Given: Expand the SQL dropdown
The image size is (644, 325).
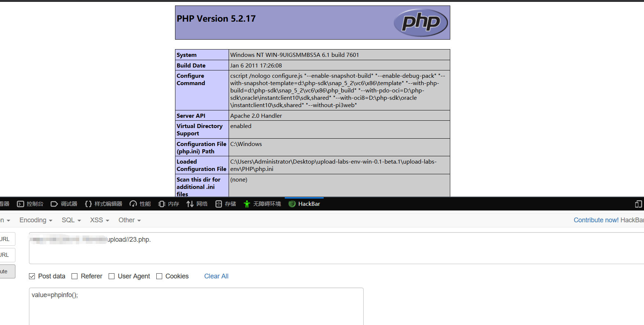Looking at the screenshot, I should 71,220.
